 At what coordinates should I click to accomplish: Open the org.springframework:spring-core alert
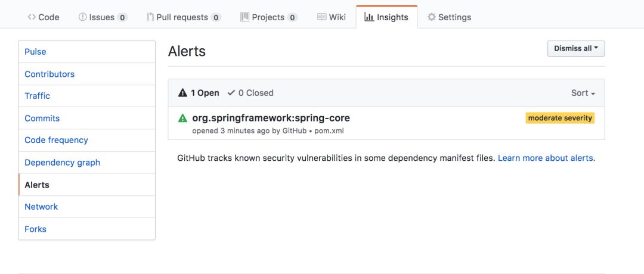[x=271, y=118]
